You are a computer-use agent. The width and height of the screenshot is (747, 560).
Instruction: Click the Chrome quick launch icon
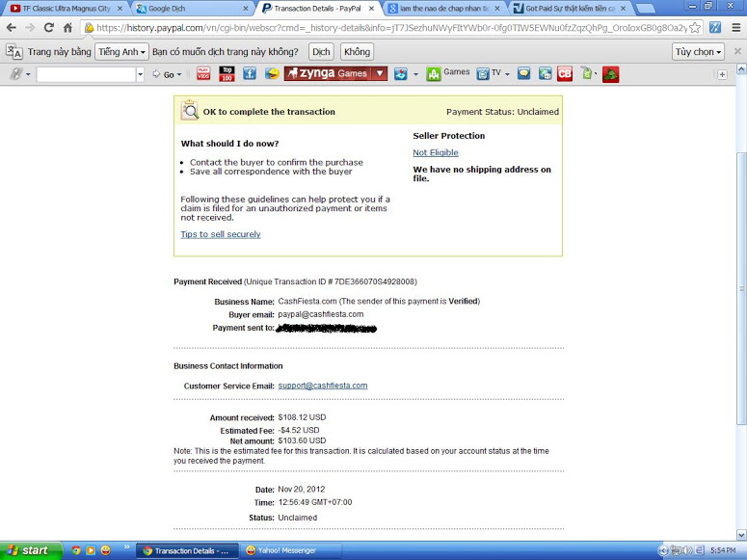coord(76,550)
